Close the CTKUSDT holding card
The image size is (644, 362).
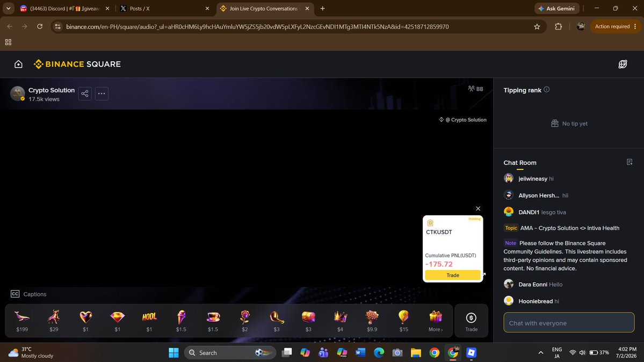[478, 209]
